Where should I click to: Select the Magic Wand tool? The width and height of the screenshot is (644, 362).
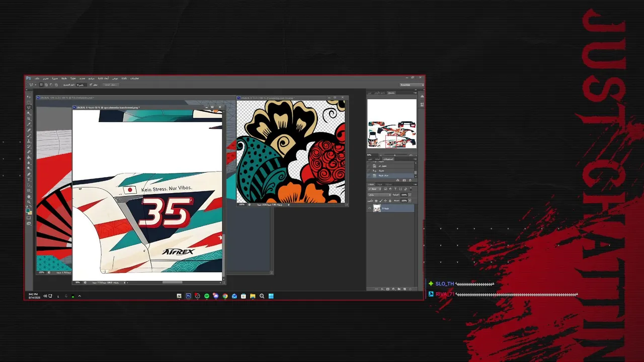[x=29, y=113]
